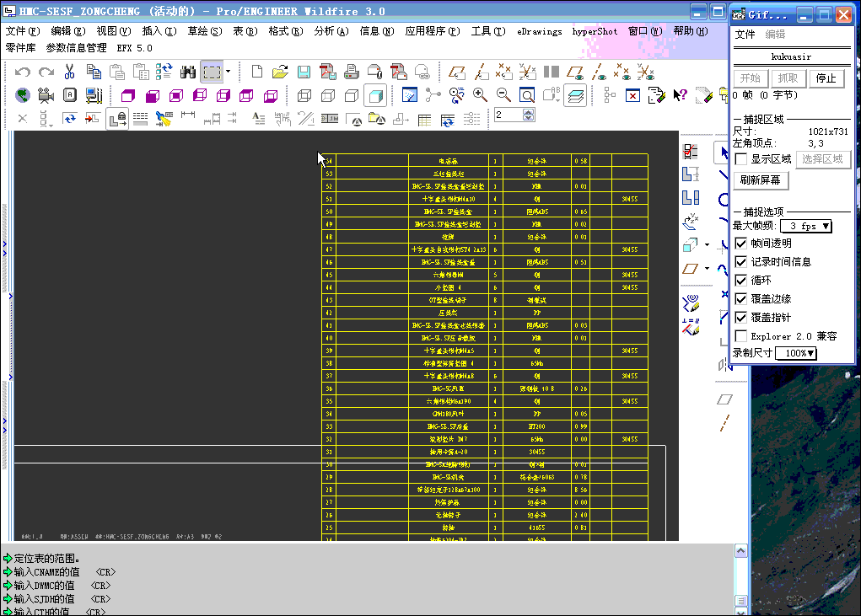Click the 抓取 button
861x616 pixels.
(x=788, y=78)
